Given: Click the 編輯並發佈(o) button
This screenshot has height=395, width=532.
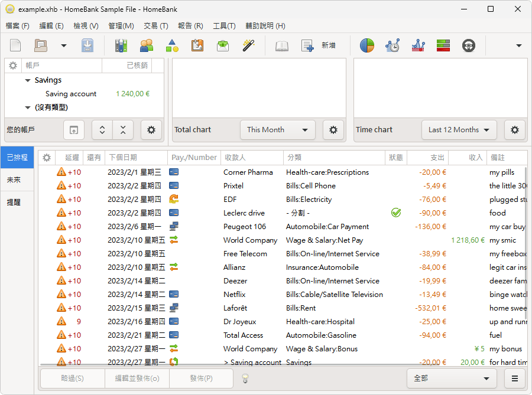Looking at the screenshot, I should pyautogui.click(x=137, y=378).
